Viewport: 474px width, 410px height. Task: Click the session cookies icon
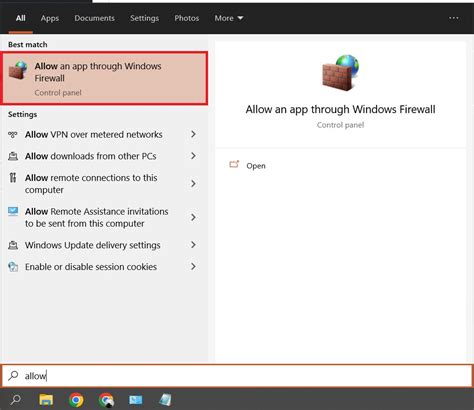pos(13,267)
